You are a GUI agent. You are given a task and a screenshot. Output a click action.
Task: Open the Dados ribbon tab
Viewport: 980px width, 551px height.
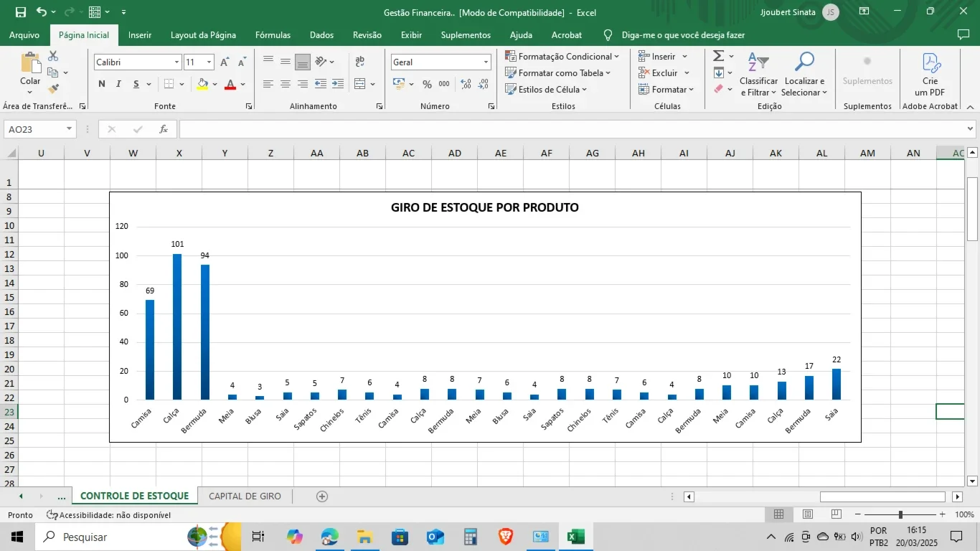(x=321, y=34)
